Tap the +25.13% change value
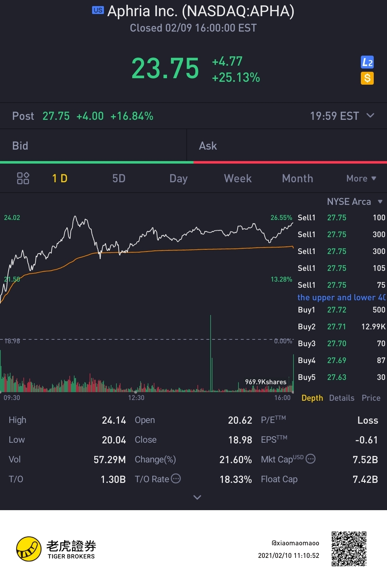The width and height of the screenshot is (387, 588). (x=236, y=77)
